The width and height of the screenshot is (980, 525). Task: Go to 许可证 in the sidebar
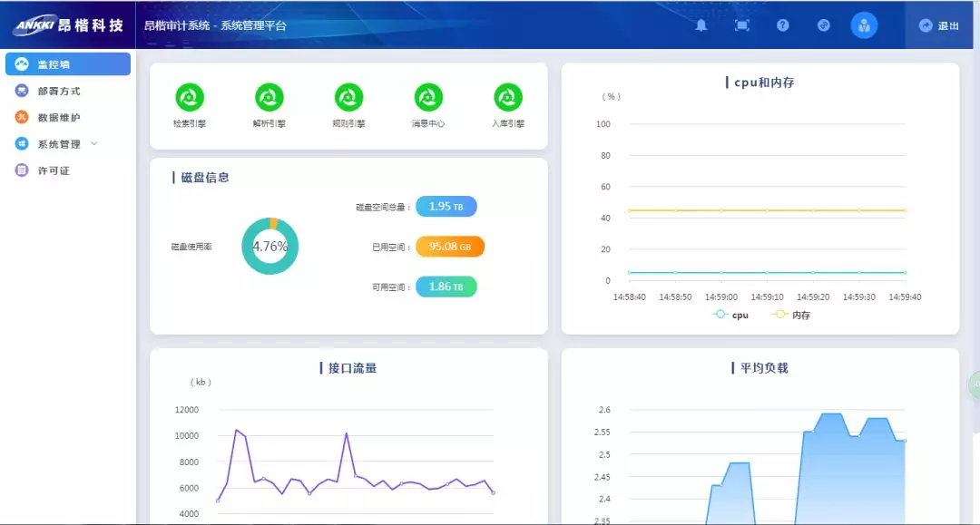pos(53,170)
